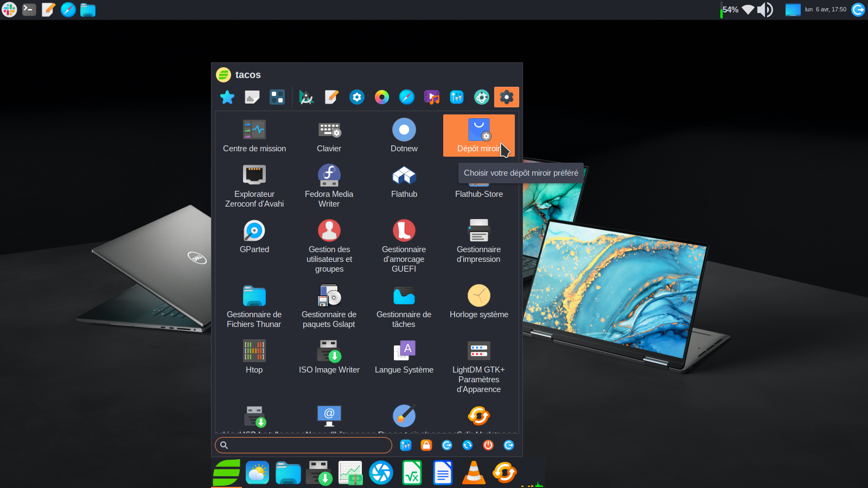Screen dimensions: 868x488
Task: Launch ISO Image Writer
Action: pyautogui.click(x=329, y=357)
